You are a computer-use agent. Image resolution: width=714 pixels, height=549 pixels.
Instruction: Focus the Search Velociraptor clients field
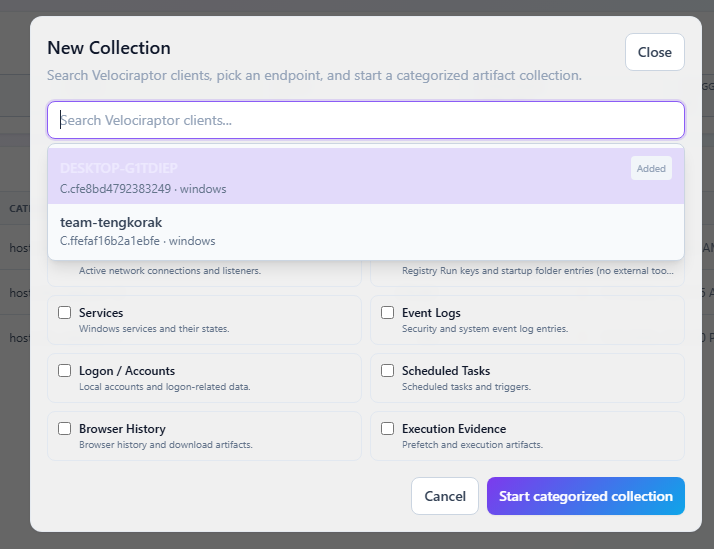click(366, 120)
